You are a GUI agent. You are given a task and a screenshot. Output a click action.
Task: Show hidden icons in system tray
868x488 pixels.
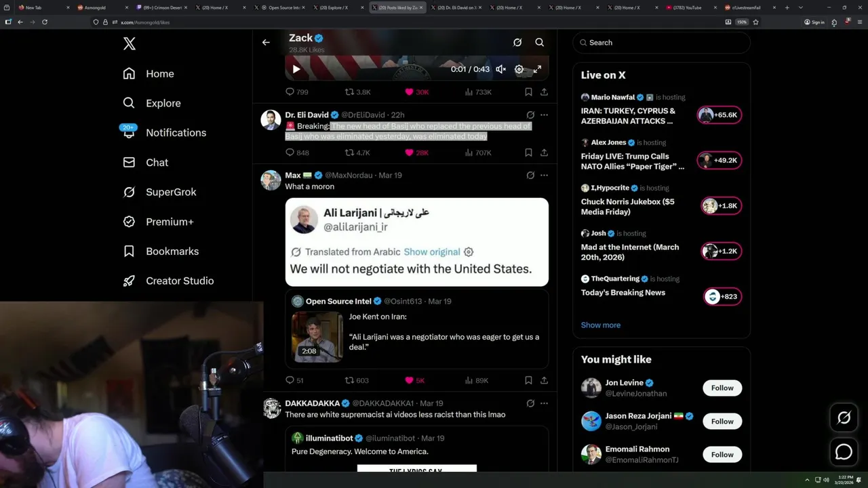[x=807, y=480]
